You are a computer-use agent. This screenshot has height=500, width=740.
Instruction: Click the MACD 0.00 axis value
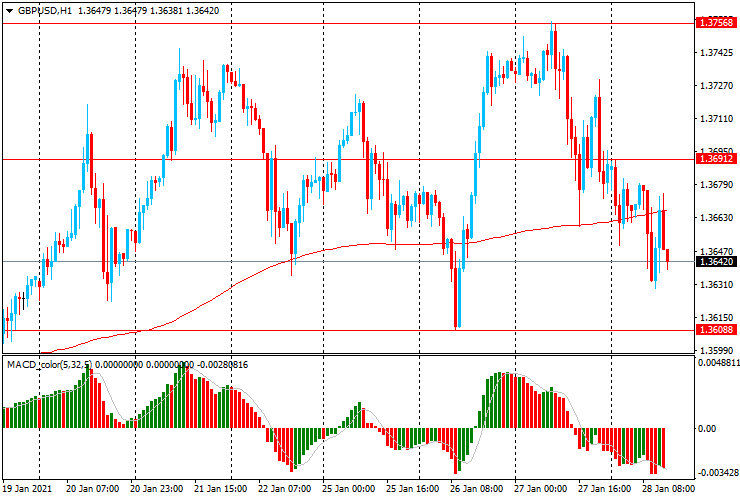pyautogui.click(x=706, y=428)
